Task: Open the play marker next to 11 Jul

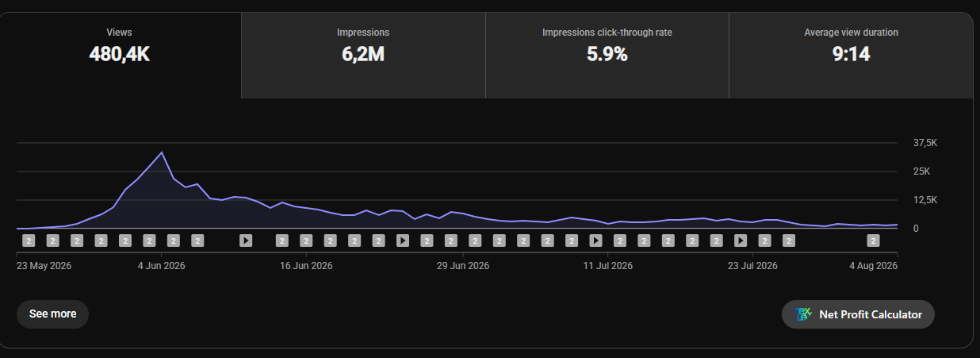Action: pos(596,240)
